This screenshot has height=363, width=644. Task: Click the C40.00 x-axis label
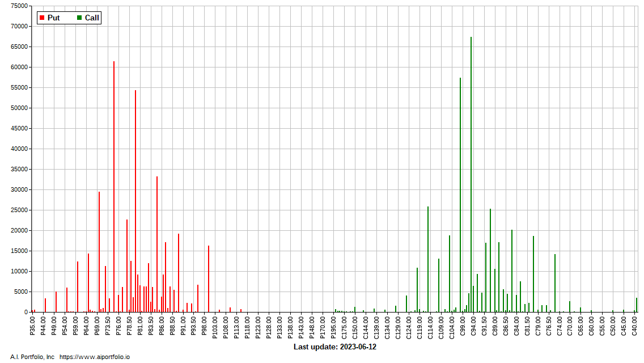tap(634, 326)
